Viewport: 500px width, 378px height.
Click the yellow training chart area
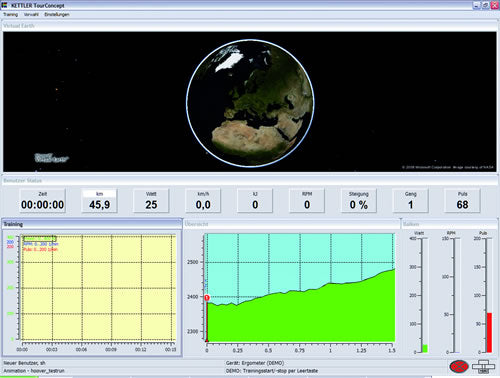point(98,288)
